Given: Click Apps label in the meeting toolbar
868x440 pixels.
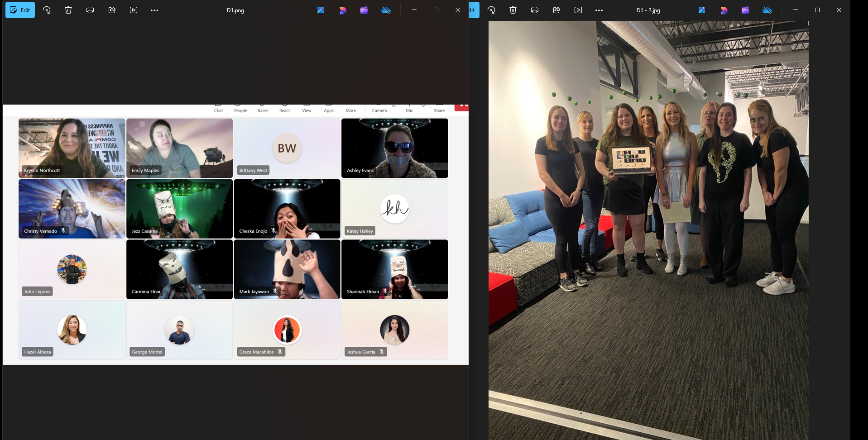Looking at the screenshot, I should pyautogui.click(x=329, y=110).
